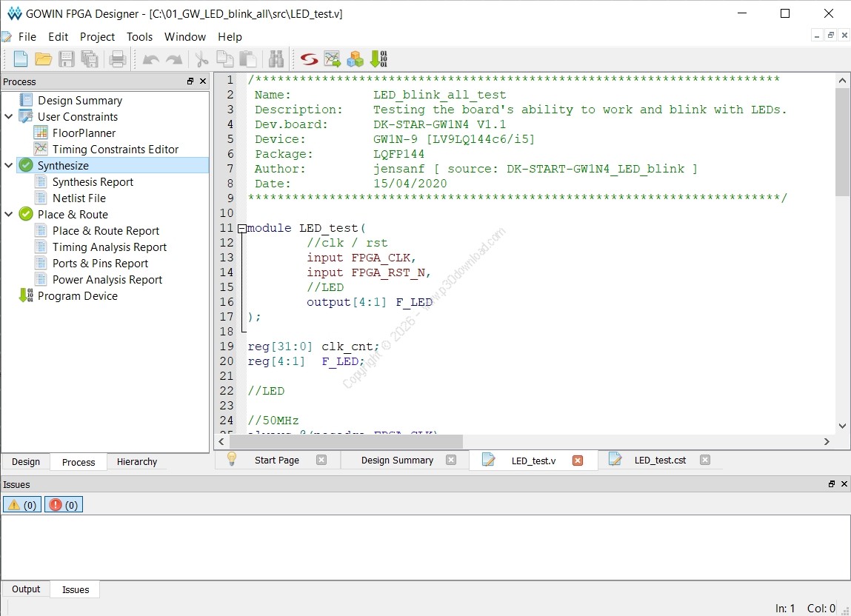Select the Issues bottom tab
The image size is (851, 616).
coord(76,590)
